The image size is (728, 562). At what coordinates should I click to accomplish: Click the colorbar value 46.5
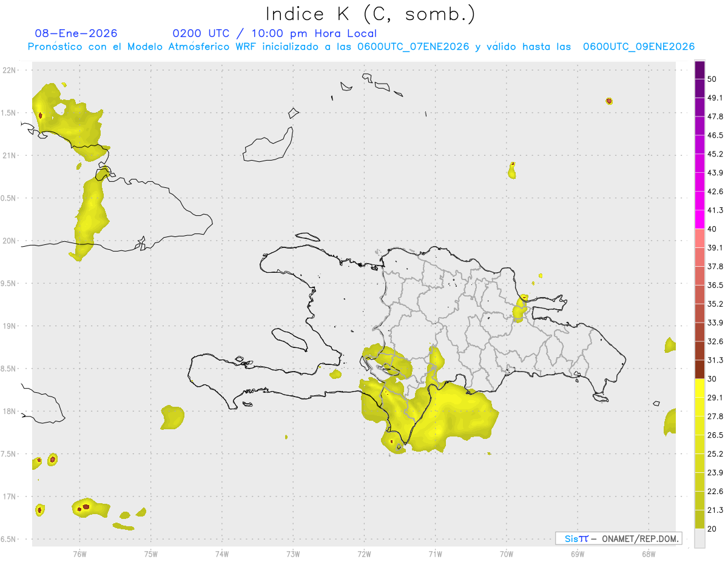click(x=715, y=135)
